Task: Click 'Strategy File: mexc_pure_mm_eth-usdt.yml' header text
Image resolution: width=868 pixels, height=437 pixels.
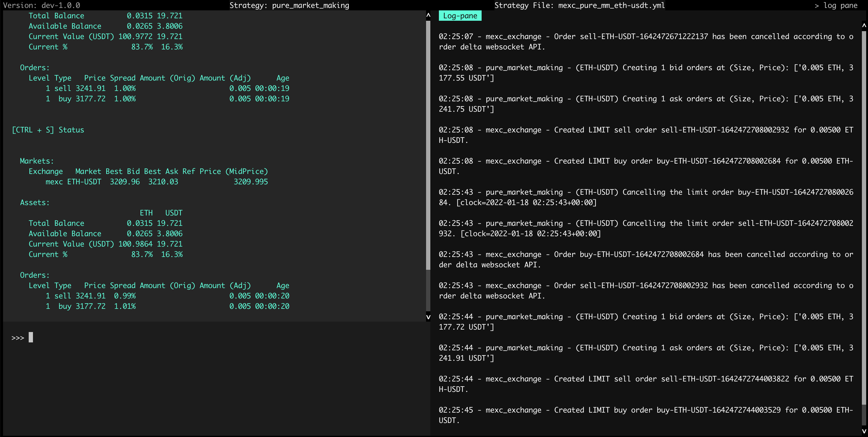Action: [x=580, y=5]
